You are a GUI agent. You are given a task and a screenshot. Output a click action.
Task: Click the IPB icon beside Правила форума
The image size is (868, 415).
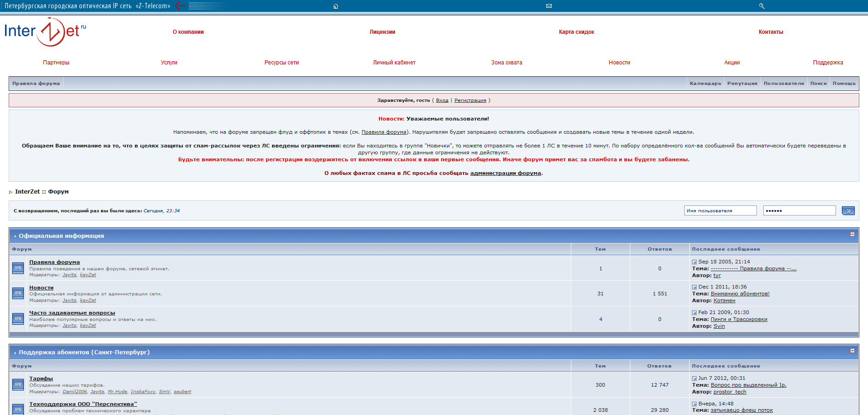tap(18, 268)
